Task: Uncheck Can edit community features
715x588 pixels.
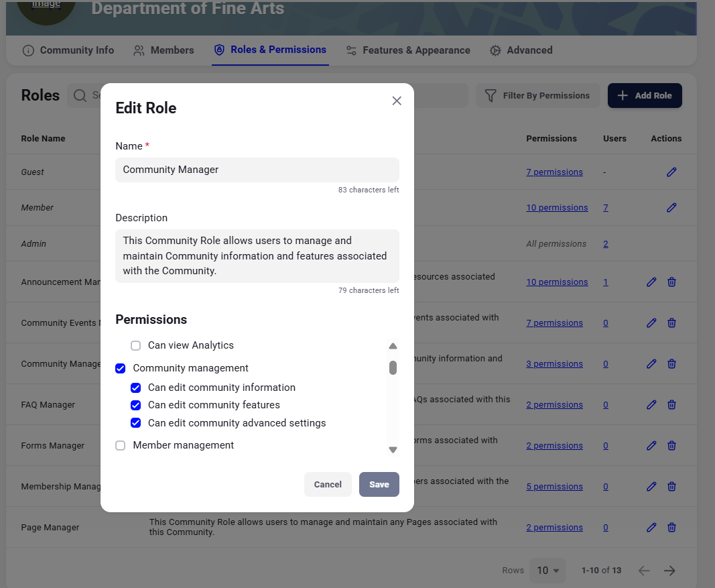Action: click(135, 405)
